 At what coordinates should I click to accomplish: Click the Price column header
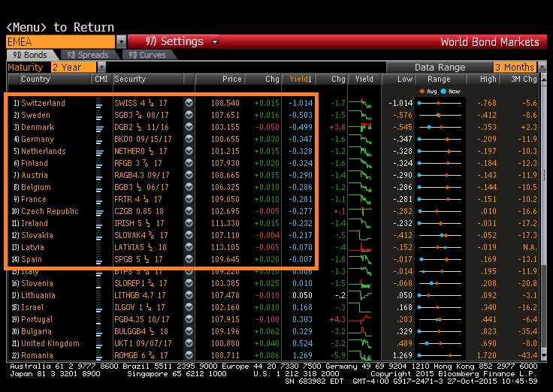click(231, 79)
